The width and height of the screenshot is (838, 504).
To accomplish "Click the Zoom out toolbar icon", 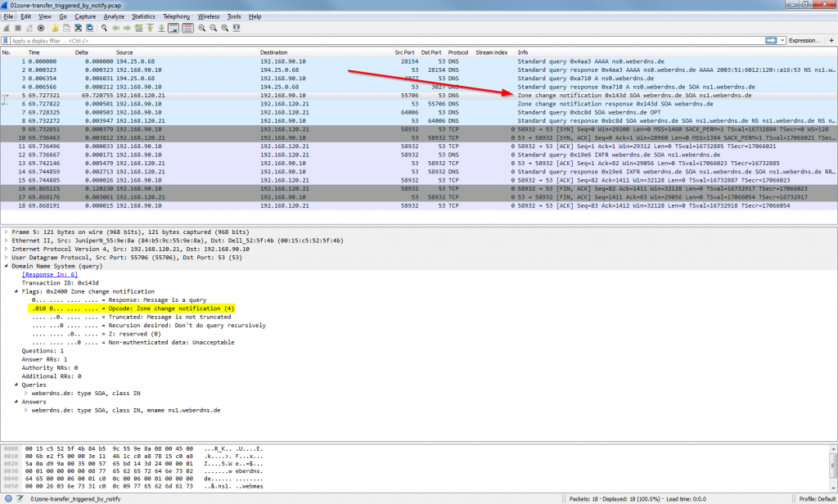I will pos(214,28).
